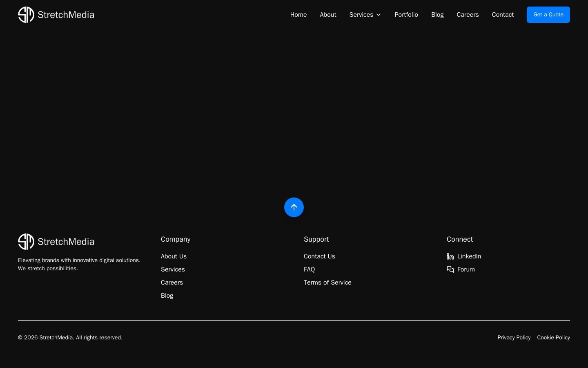Screen dimensions: 588x368
Task: Open the FAQ link
Action: click(x=309, y=269)
